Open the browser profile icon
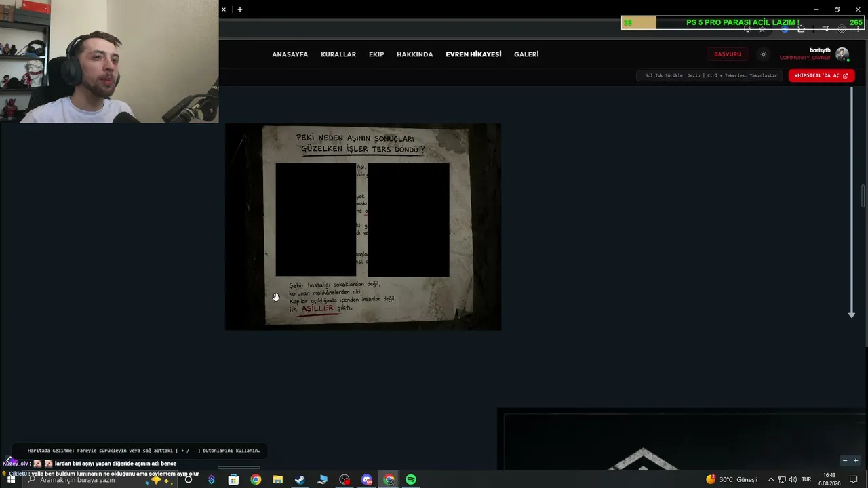This screenshot has width=868, height=488. point(842,28)
